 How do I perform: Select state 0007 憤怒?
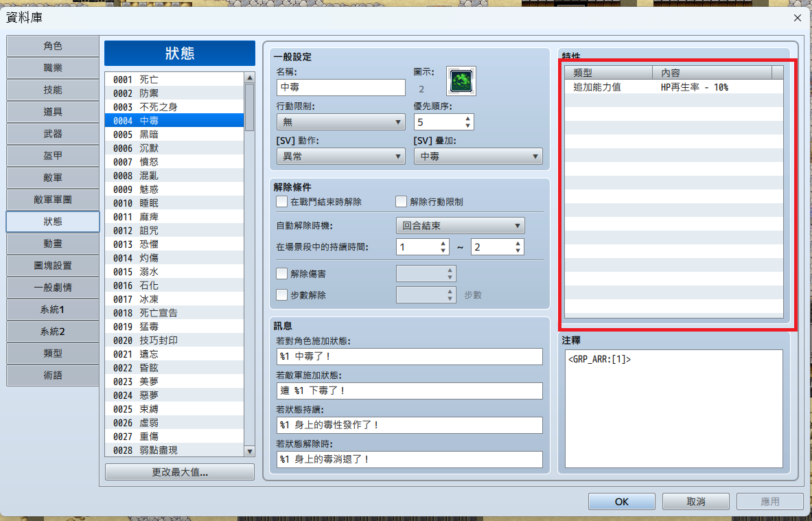[x=174, y=161]
